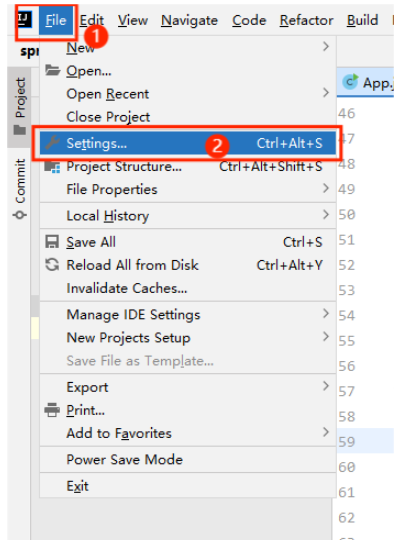Expand the Local History submenu arrow
406x540 pixels.
coord(326,215)
